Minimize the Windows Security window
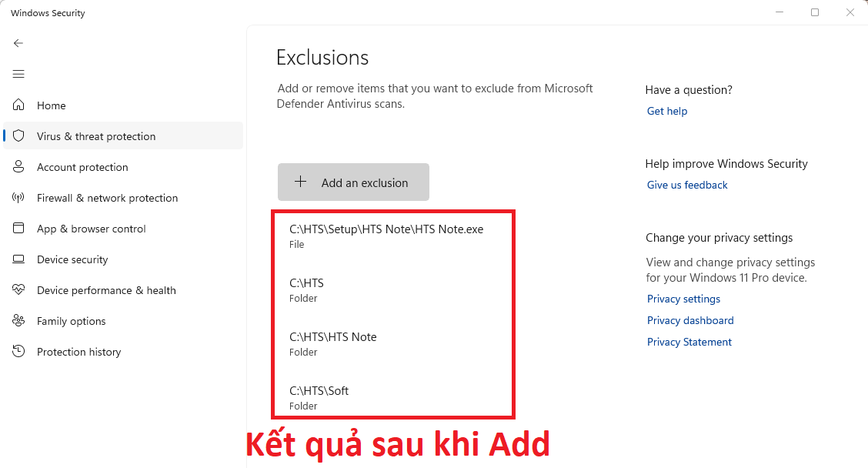This screenshot has width=868, height=468. (x=780, y=12)
